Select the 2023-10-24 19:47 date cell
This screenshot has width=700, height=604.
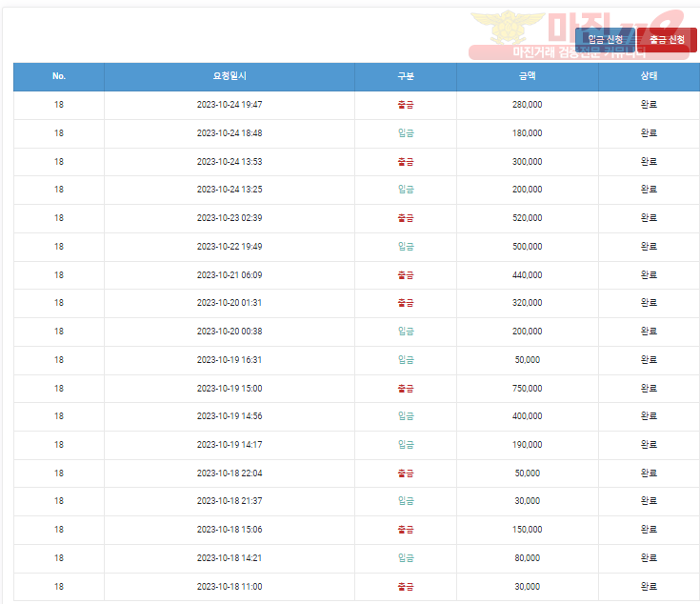point(230,105)
